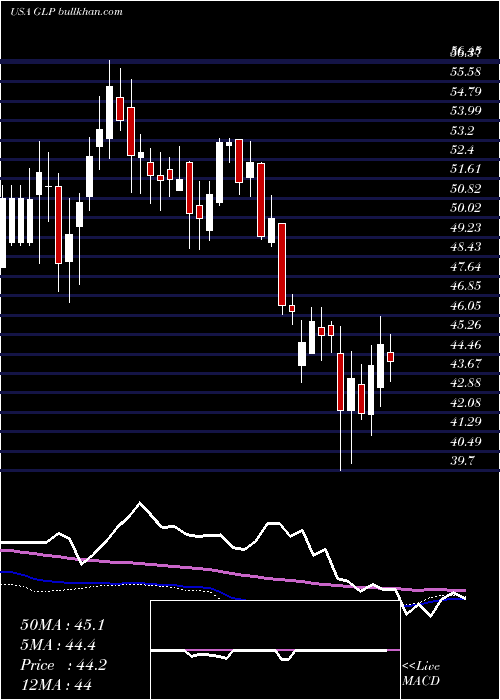Click the 54.79 price axis label

click(x=466, y=92)
